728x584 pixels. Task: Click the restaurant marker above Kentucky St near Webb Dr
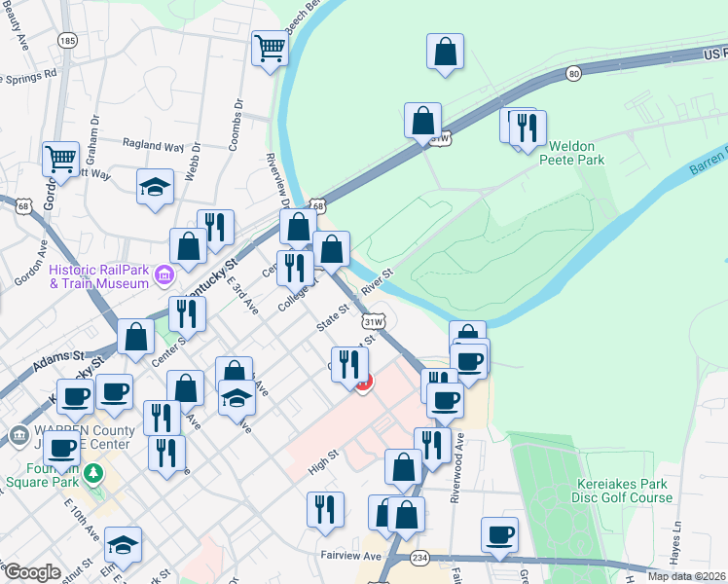pyautogui.click(x=215, y=228)
